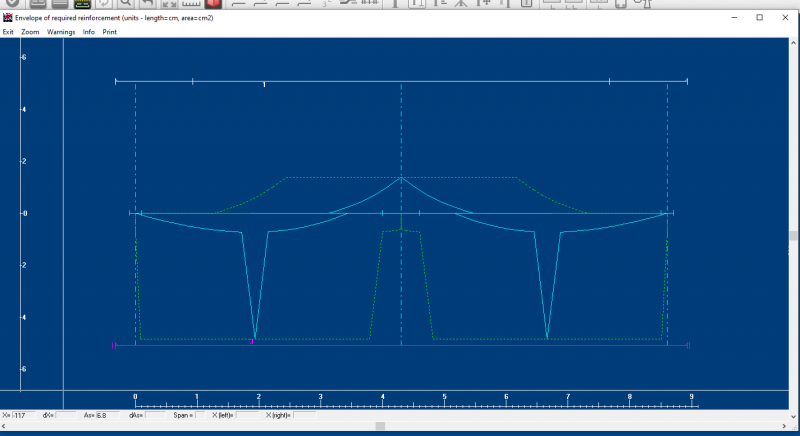The width and height of the screenshot is (800, 436).
Task: Click the magnifier zoom icon in top toolbar
Action: click(127, 4)
